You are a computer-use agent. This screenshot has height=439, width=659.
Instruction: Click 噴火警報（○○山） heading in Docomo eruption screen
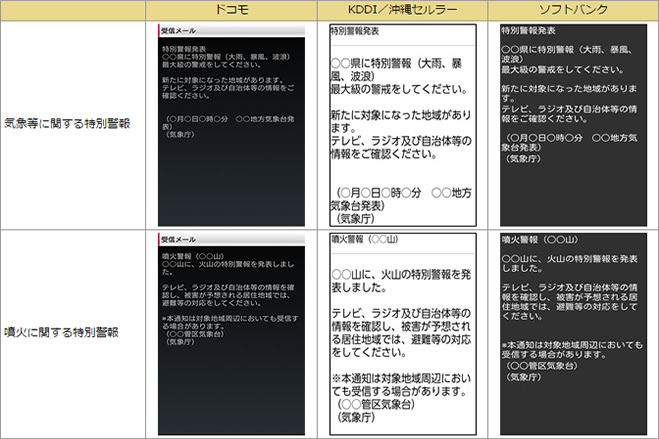[x=193, y=256]
